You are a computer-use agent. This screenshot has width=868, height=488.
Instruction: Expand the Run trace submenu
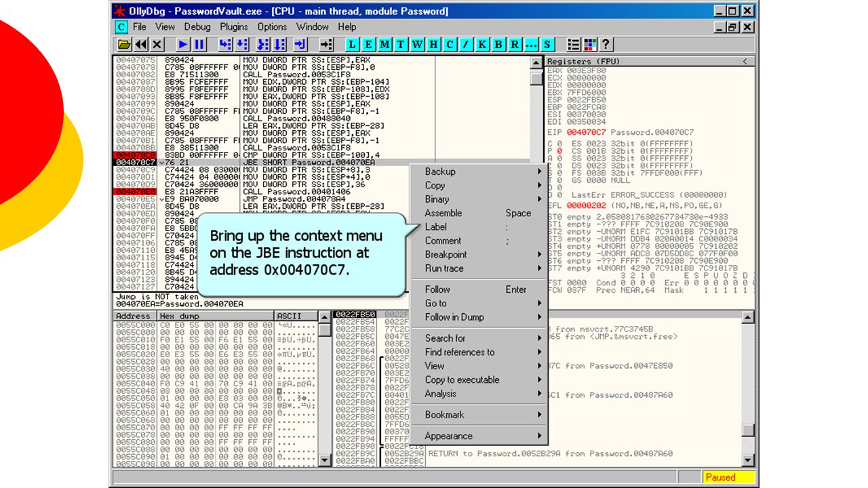pyautogui.click(x=479, y=268)
